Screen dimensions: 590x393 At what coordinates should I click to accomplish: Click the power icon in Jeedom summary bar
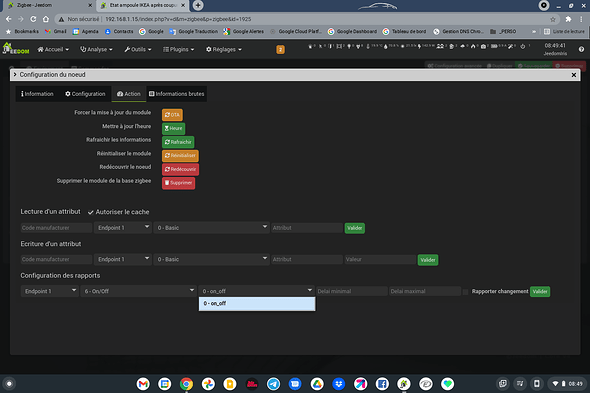[523, 46]
